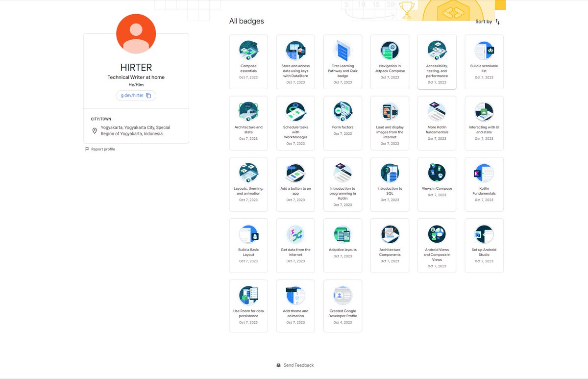This screenshot has height=379, width=588.
Task: Click the Report profile flag icon
Action: coord(87,149)
